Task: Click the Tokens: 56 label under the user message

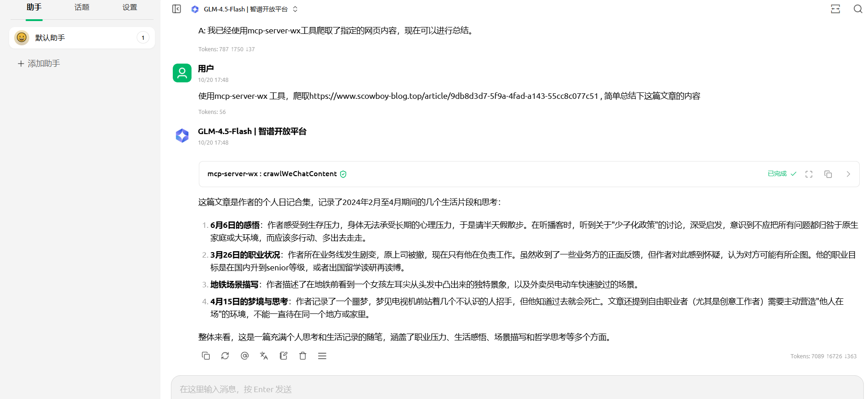Action: [212, 112]
